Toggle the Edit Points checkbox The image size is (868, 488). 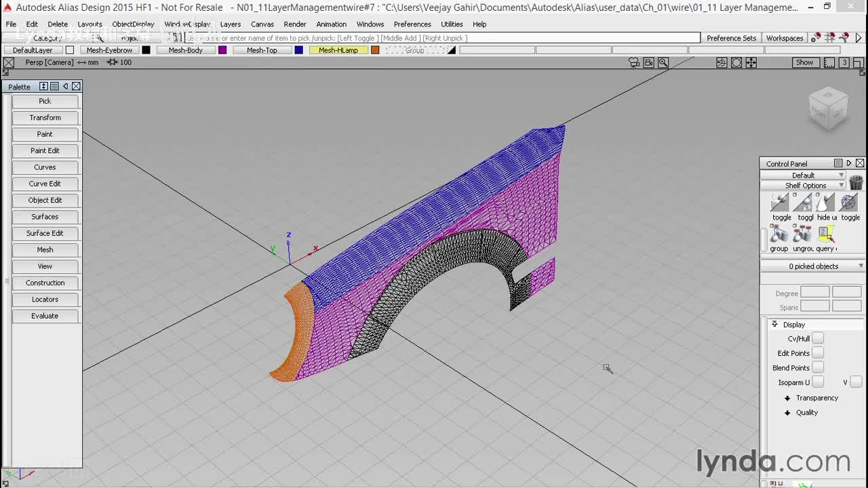(x=818, y=353)
